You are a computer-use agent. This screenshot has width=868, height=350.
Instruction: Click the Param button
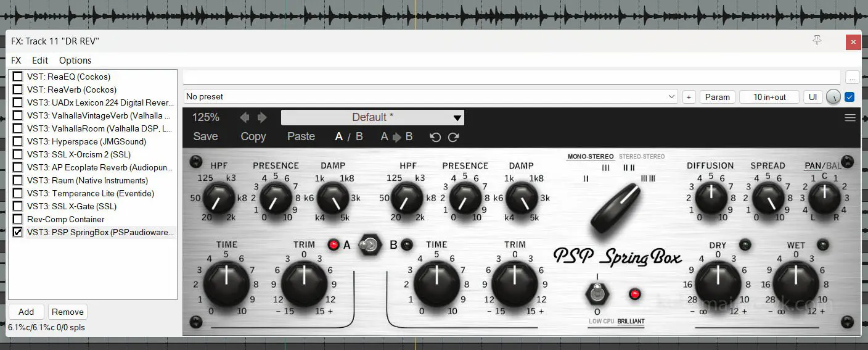pos(718,97)
